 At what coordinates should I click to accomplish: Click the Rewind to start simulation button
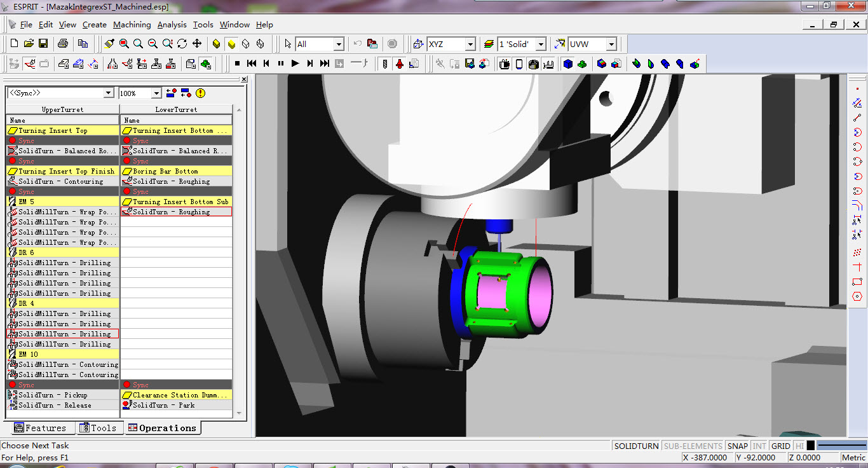point(252,64)
